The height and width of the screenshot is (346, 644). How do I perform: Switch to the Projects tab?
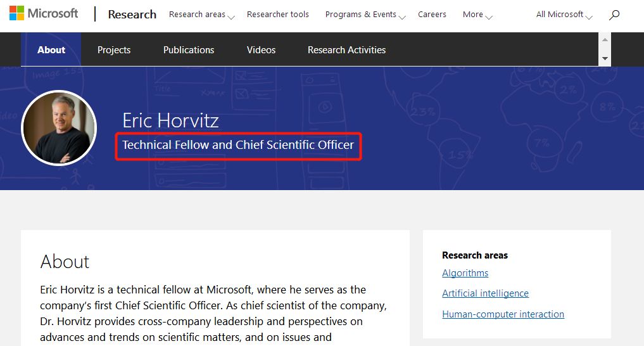point(114,49)
